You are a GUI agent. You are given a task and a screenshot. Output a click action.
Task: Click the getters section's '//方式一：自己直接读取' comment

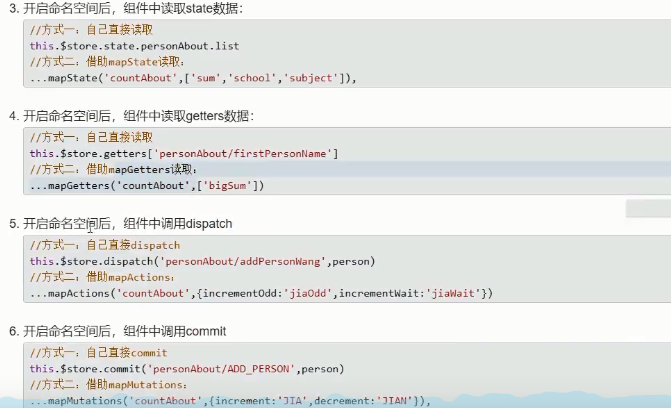[x=91, y=137]
